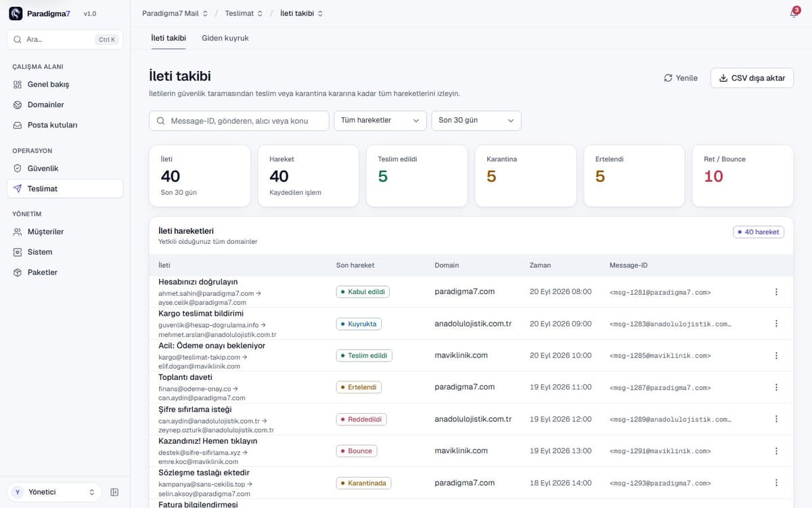This screenshot has width=812, height=508.
Task: Open the Son 30 gün date dropdown
Action: (x=476, y=121)
